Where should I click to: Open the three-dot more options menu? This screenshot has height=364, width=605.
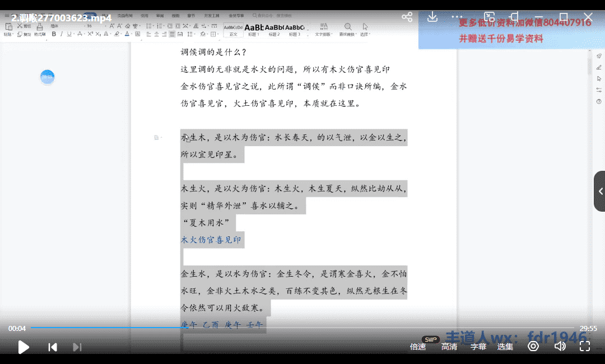coord(458,17)
